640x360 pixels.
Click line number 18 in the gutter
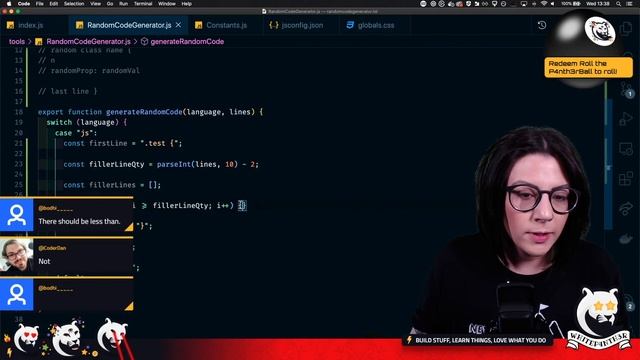pos(19,112)
